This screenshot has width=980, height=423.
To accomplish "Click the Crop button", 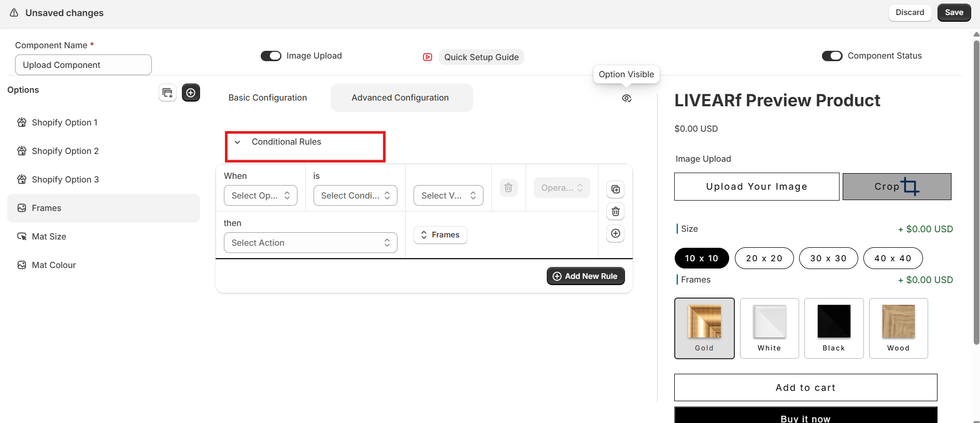I will 897,187.
